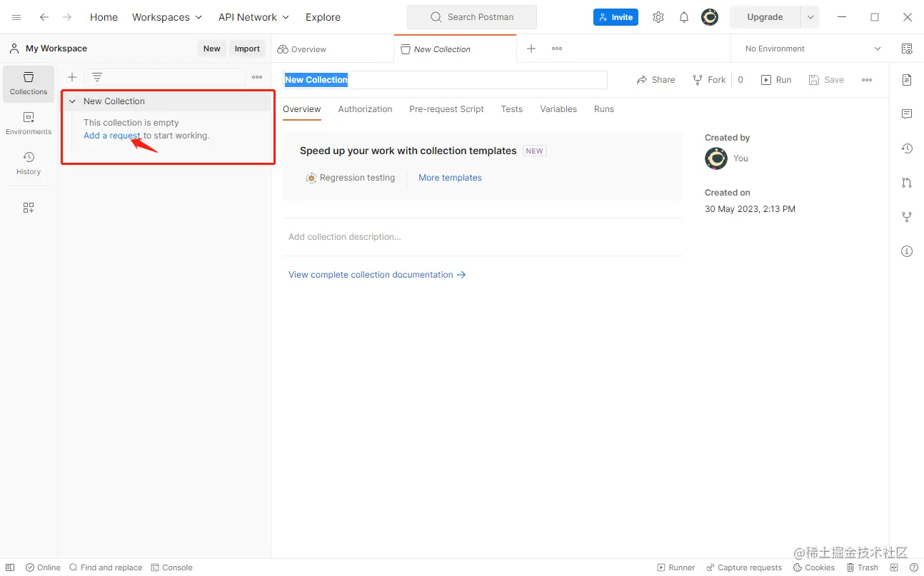Open the user avatar in the header
This screenshot has width=924, height=576.
pyautogui.click(x=710, y=17)
